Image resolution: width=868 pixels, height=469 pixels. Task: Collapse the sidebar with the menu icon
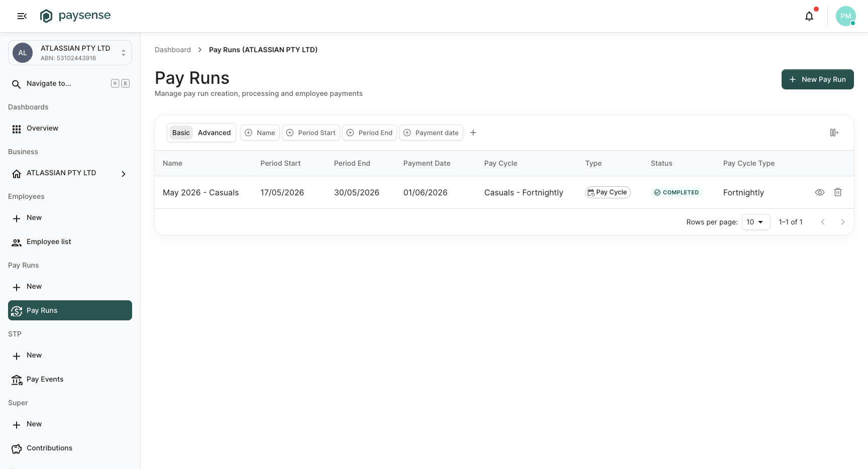click(x=22, y=16)
